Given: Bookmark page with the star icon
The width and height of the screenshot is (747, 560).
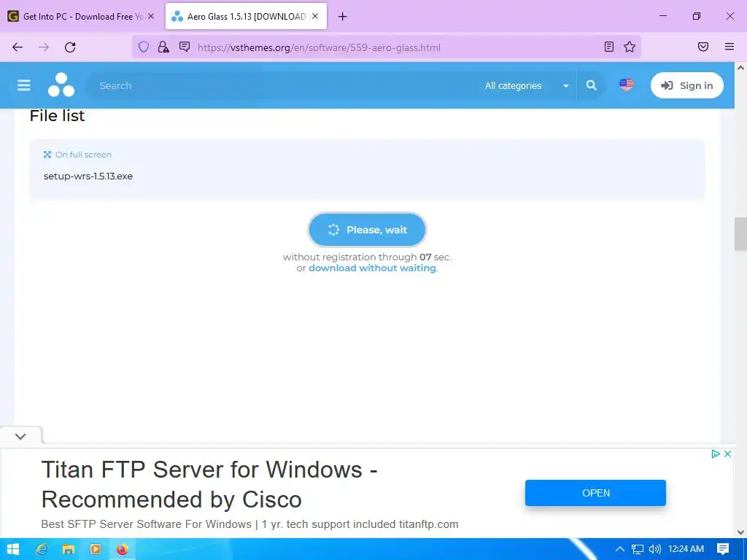Looking at the screenshot, I should click(x=630, y=47).
